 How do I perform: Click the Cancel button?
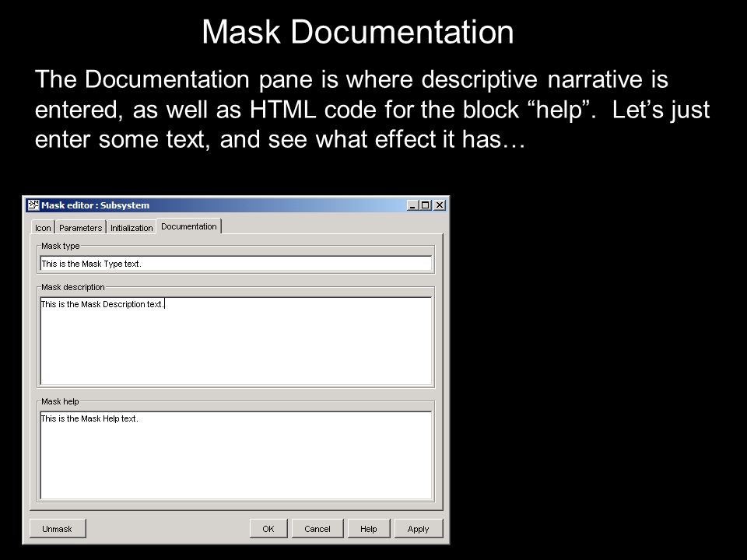coord(317,529)
